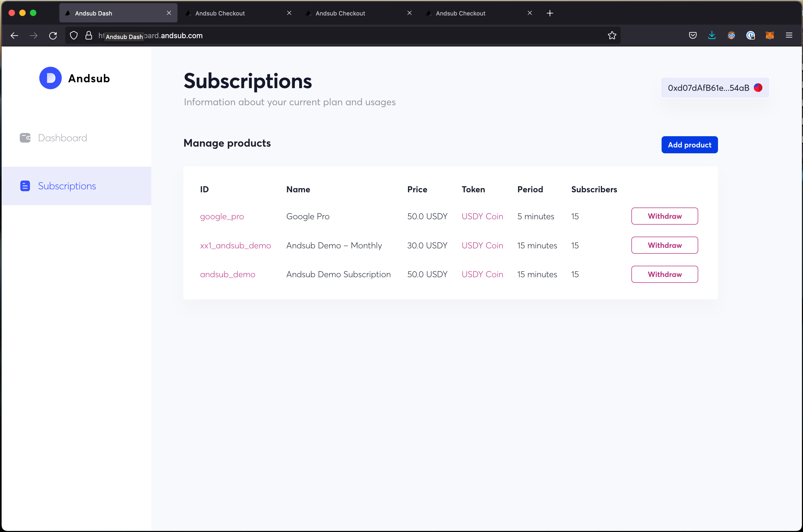This screenshot has height=532, width=803.
Task: Reload the current page
Action: pyautogui.click(x=53, y=36)
